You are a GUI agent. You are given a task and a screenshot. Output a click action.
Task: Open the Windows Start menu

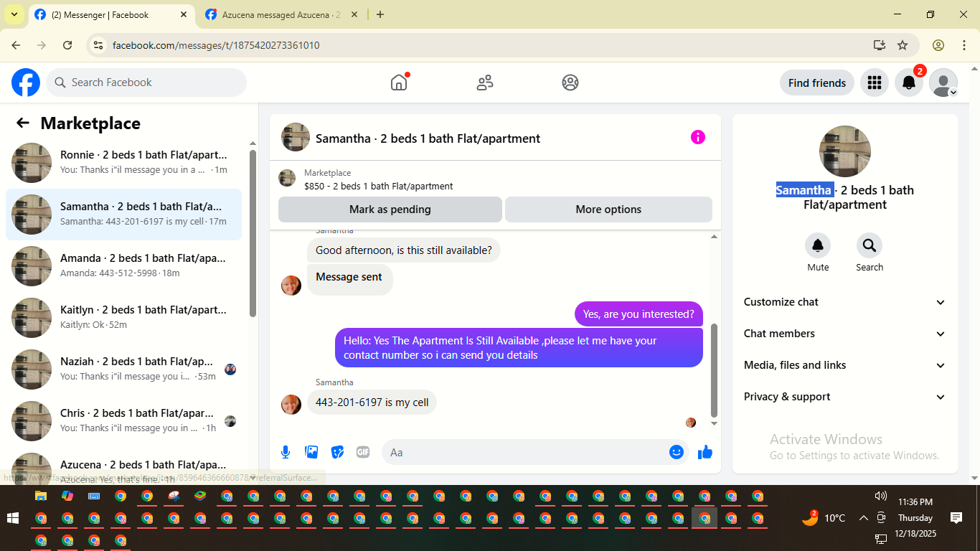click(x=13, y=518)
